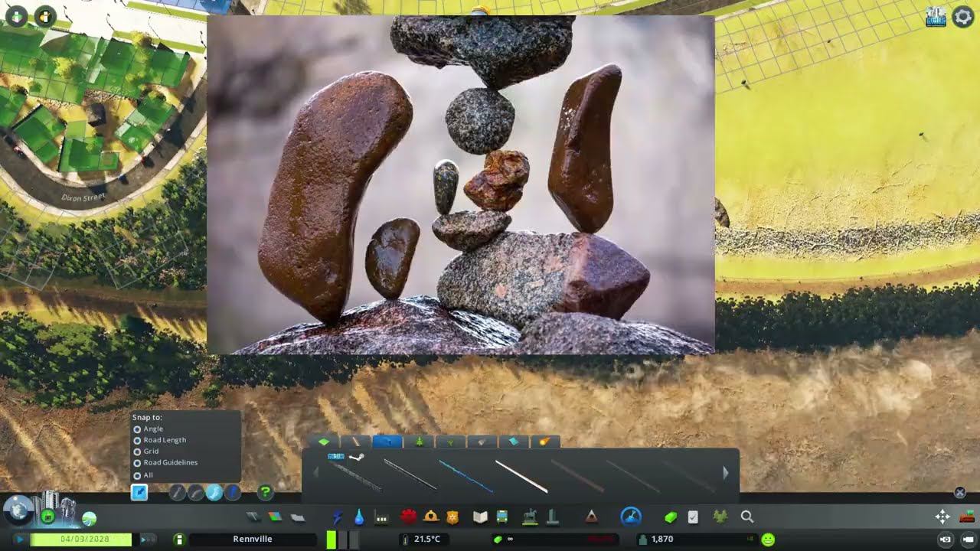Change the simulation speed arrows
Image resolution: width=980 pixels, height=551 pixels.
point(147,540)
